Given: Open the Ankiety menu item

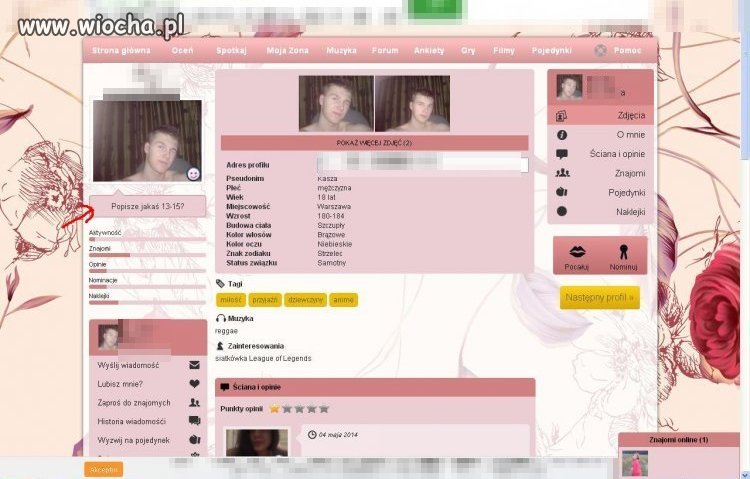Looking at the screenshot, I should pyautogui.click(x=429, y=50).
